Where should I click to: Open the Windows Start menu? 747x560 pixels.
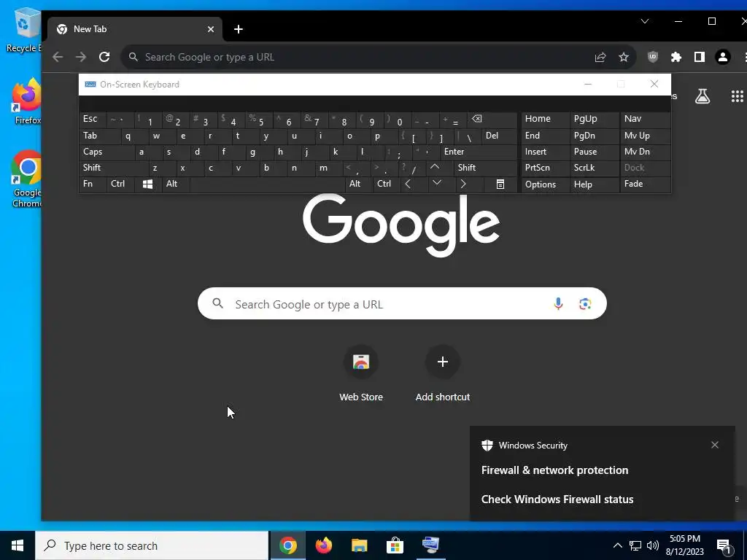(18, 545)
